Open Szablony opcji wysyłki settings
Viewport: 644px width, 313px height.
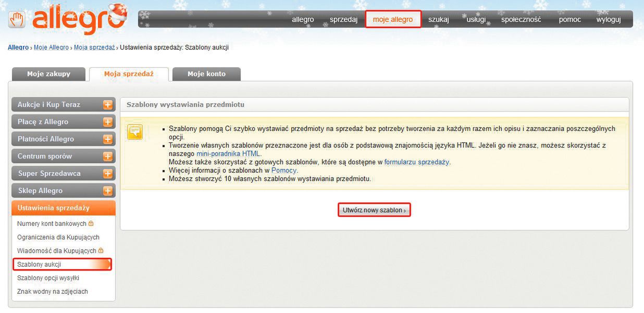pos(48,278)
